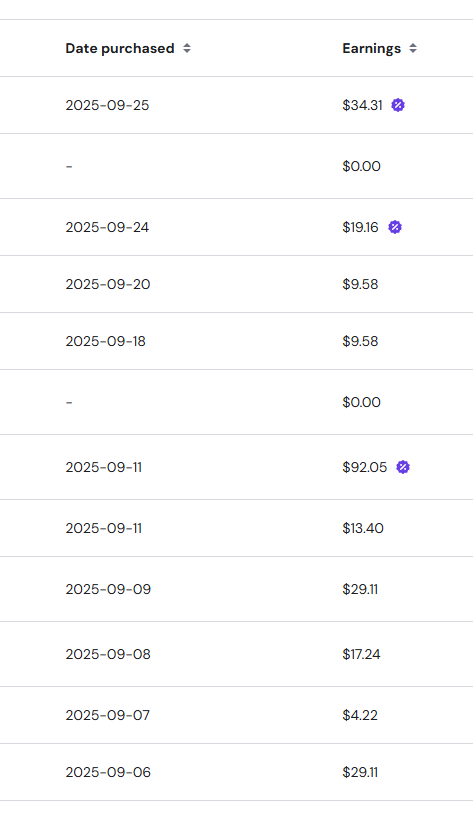Click the 2025-09-20 date entry
Screen dimensions: 473x816
coord(108,284)
